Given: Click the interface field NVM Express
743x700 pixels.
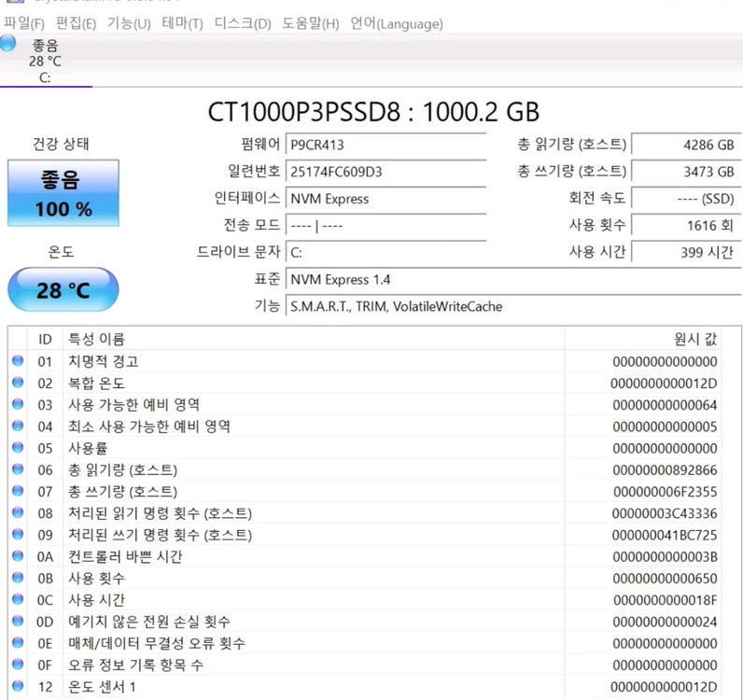Looking at the screenshot, I should click(x=386, y=199).
